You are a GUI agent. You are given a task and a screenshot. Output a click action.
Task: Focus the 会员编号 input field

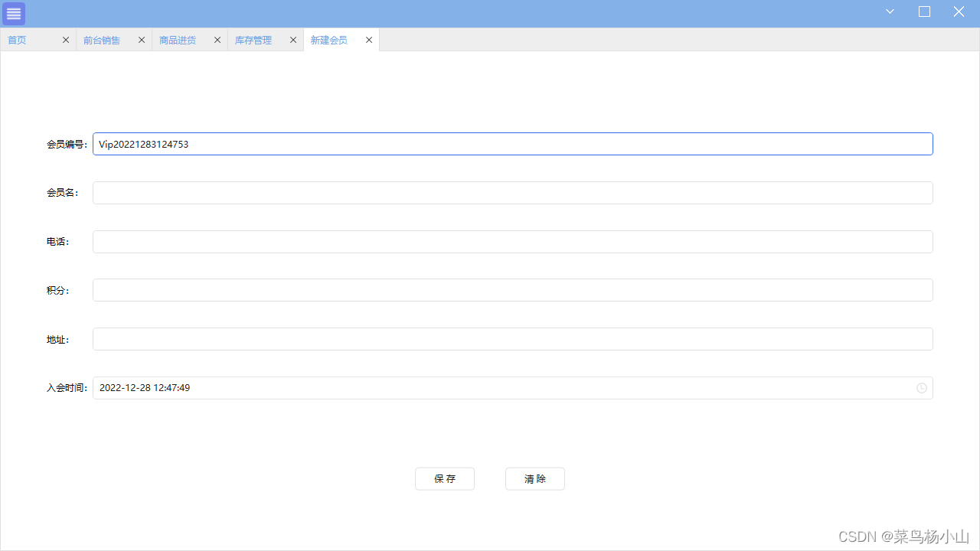pyautogui.click(x=513, y=144)
